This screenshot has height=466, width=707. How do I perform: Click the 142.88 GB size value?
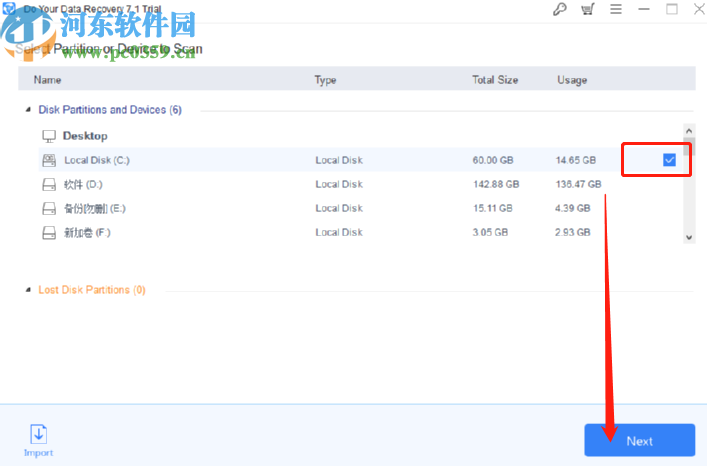pyautogui.click(x=496, y=184)
